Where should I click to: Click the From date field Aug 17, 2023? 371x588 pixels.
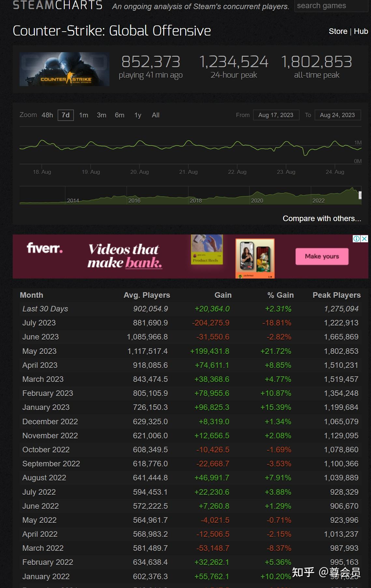pyautogui.click(x=276, y=115)
